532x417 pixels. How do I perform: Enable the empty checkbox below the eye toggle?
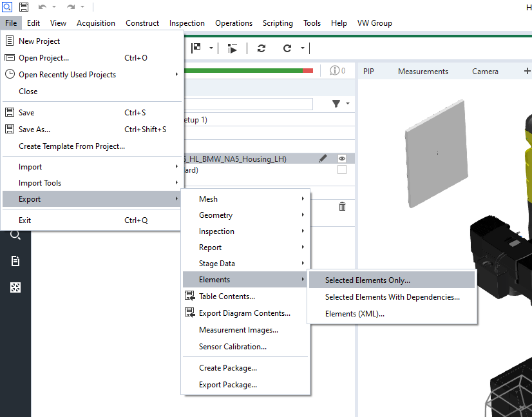click(x=342, y=170)
